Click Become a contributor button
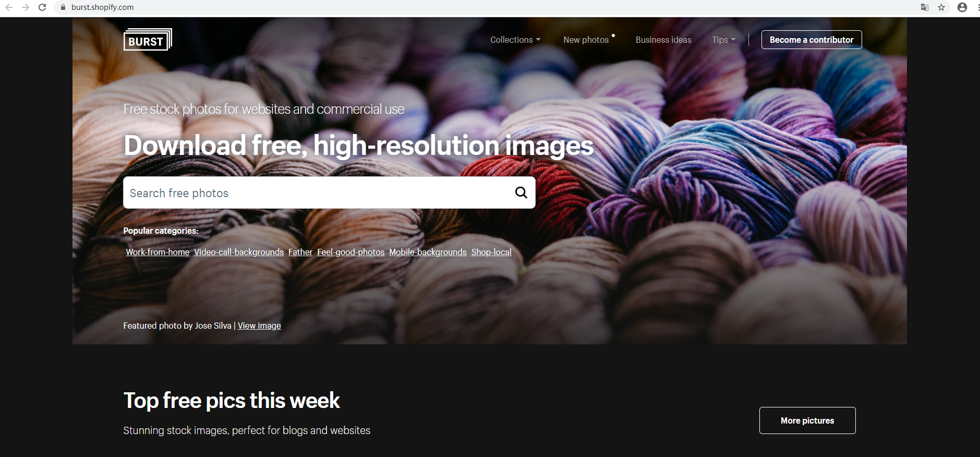The height and width of the screenshot is (457, 980). pyautogui.click(x=812, y=40)
